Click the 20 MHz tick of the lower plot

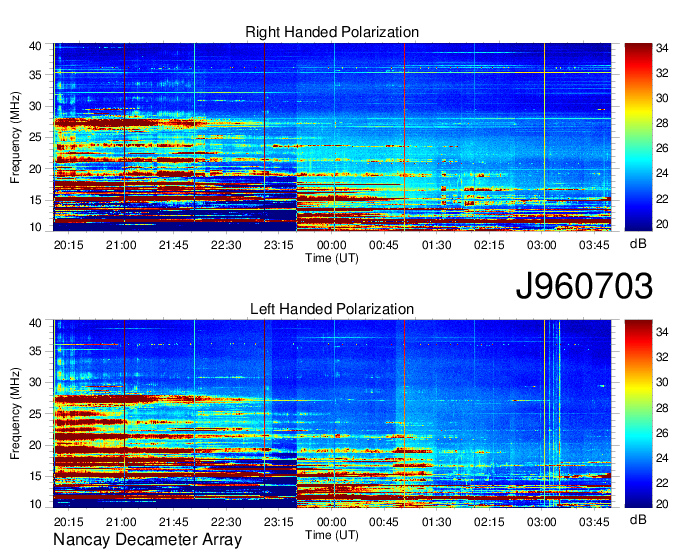click(35, 445)
